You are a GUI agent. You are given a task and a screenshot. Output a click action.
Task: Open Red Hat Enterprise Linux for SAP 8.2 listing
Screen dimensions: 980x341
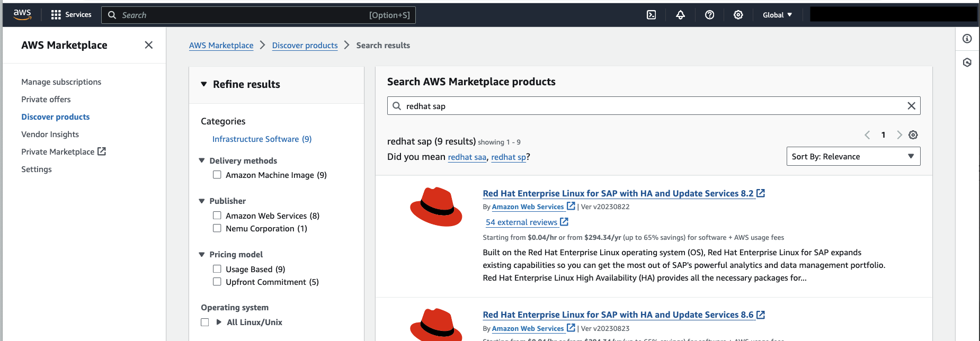(x=618, y=193)
